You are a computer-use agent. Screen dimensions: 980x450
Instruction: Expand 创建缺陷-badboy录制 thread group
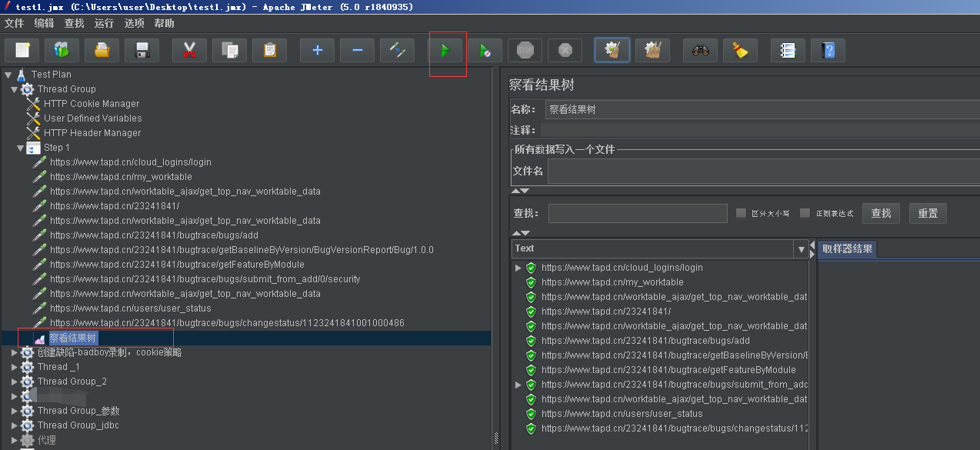tap(14, 352)
